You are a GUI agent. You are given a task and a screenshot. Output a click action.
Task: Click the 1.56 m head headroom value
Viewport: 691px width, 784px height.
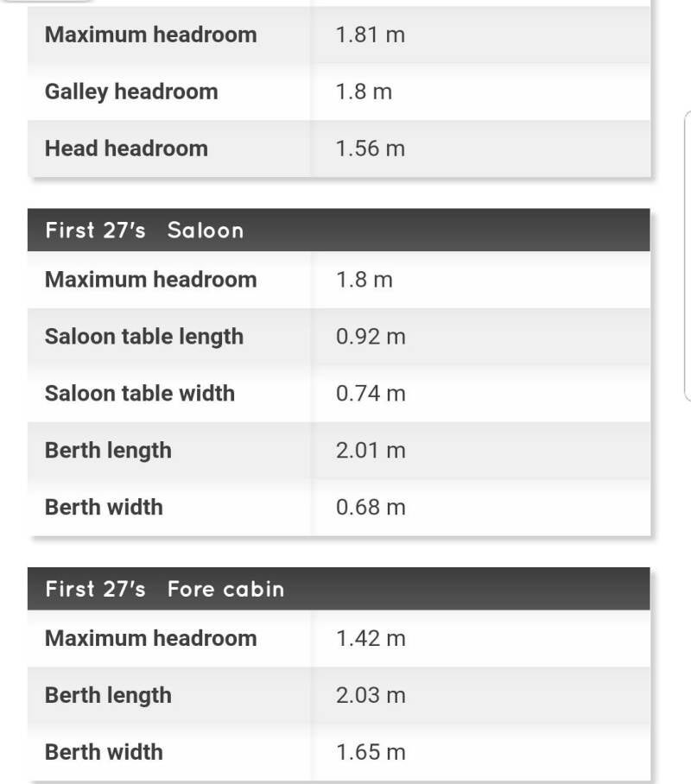coord(370,149)
